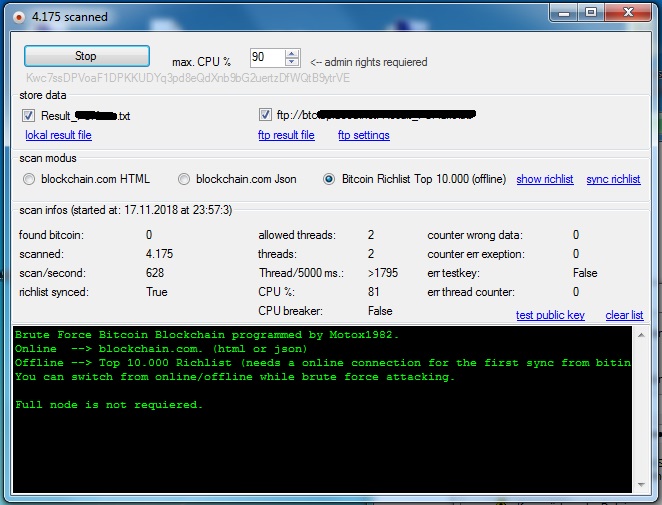Click the err testkey value False
Screen dimensions: 662x505
[x=585, y=273]
